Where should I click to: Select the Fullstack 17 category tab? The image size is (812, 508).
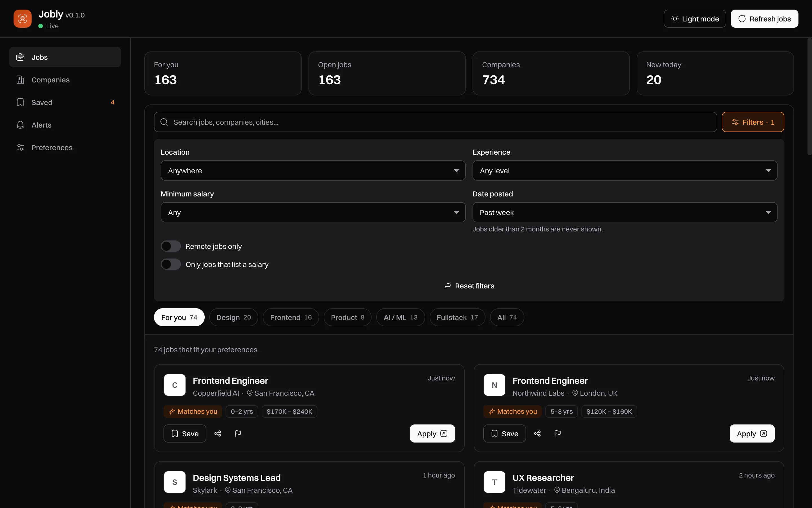(x=457, y=317)
